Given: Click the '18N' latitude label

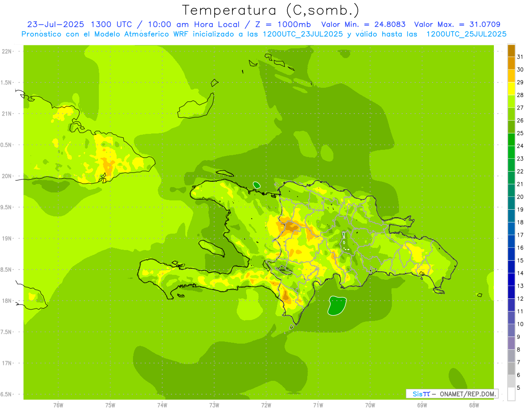Looking at the screenshot, I should coord(6,301).
